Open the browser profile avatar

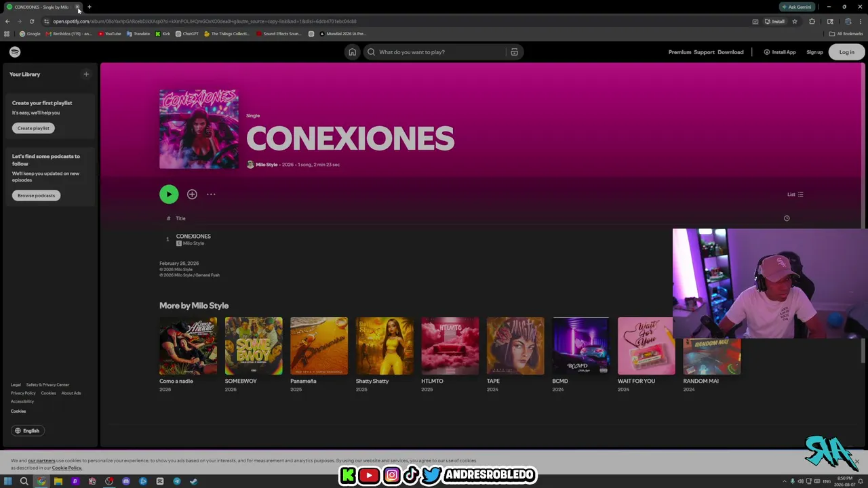pyautogui.click(x=848, y=22)
